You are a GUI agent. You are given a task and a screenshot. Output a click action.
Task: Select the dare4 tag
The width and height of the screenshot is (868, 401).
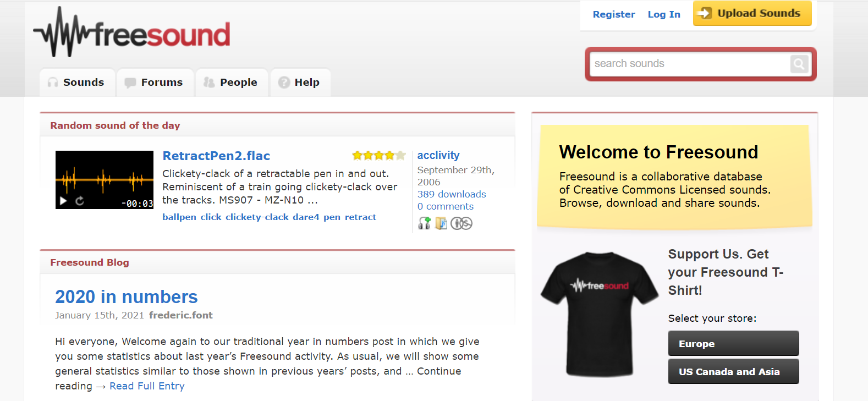[306, 217]
